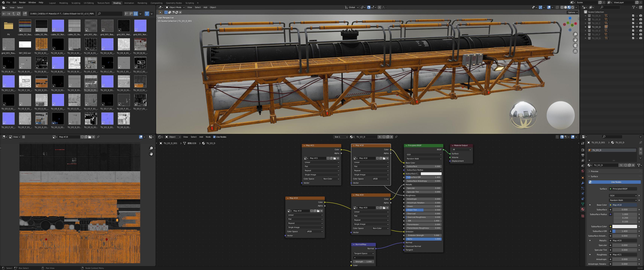The image size is (644, 270).
Task: Toggle file browser filter funnel button
Action: 147,14
